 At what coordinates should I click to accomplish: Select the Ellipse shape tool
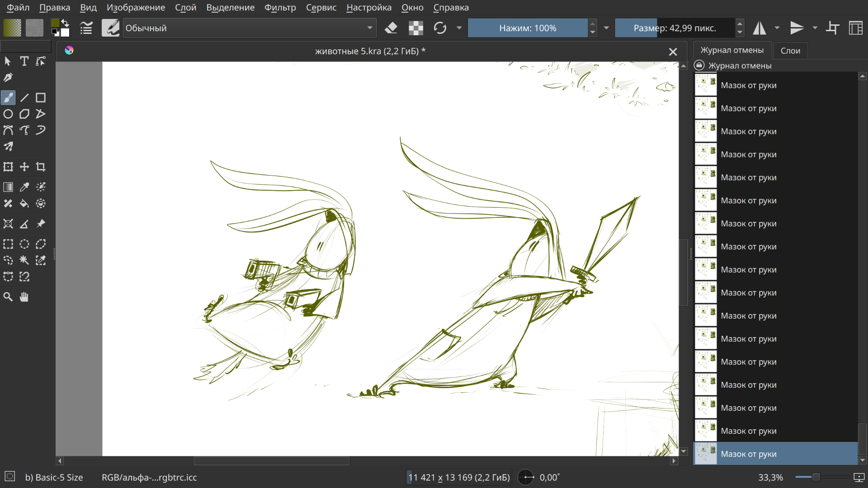pyautogui.click(x=8, y=114)
